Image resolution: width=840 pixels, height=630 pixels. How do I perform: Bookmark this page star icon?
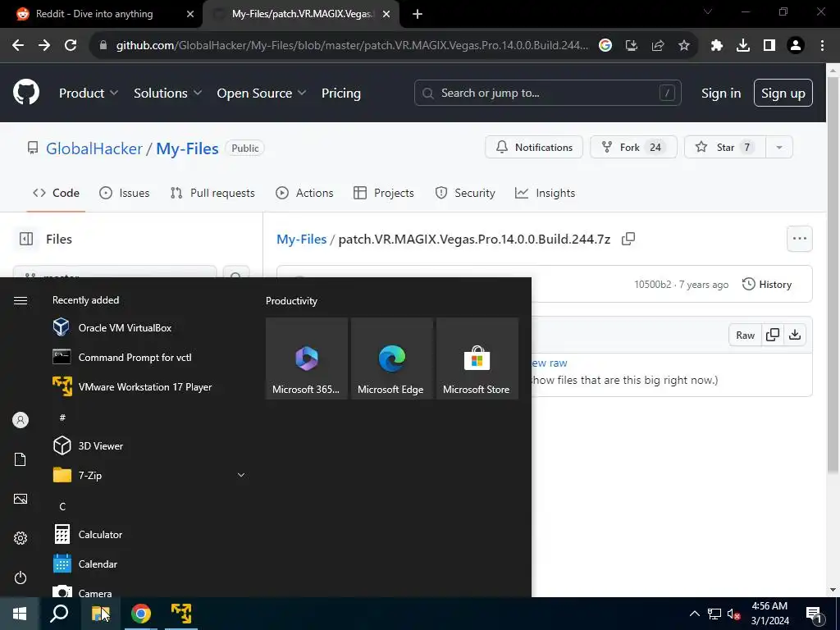pos(683,46)
